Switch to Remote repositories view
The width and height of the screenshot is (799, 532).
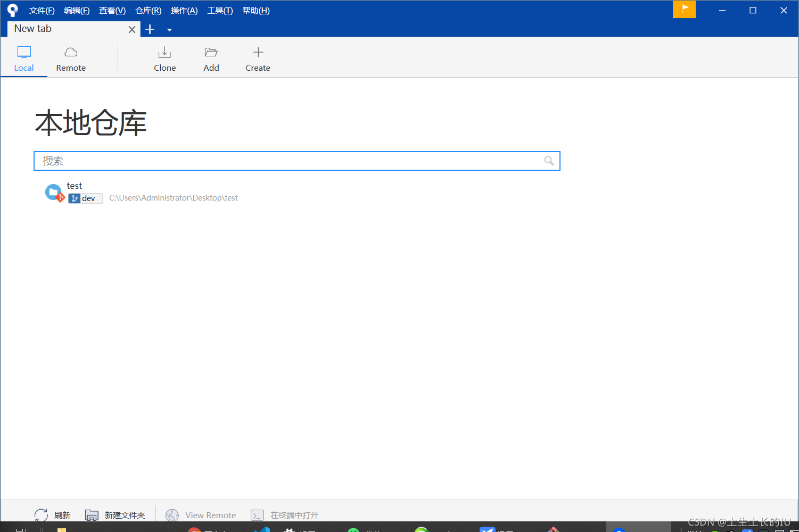coord(71,59)
